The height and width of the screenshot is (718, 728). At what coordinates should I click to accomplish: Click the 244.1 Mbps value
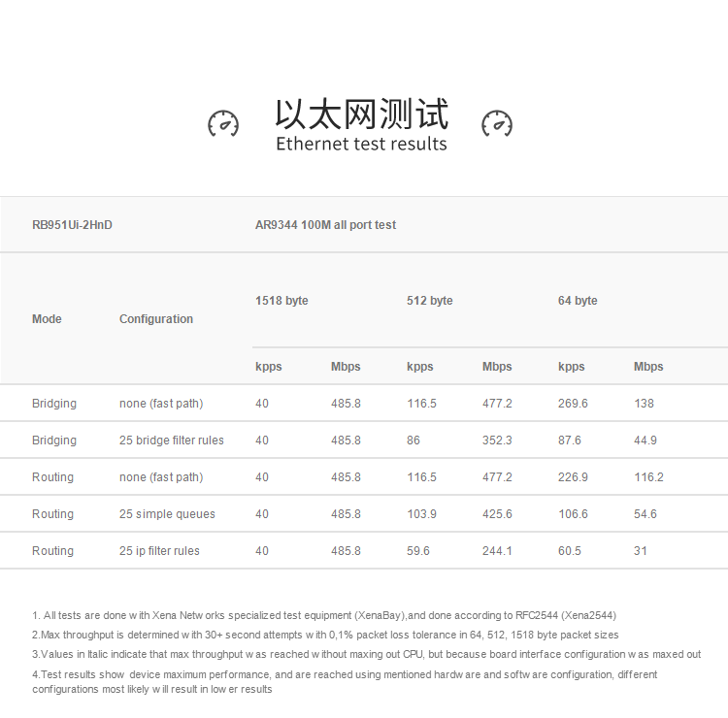click(x=497, y=551)
